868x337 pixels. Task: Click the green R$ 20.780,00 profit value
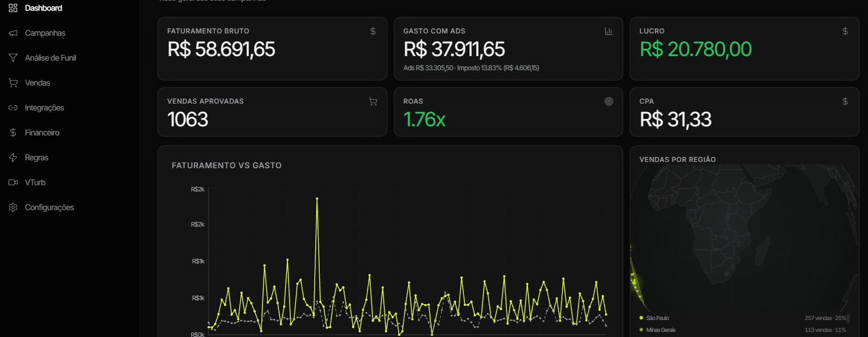click(x=696, y=49)
